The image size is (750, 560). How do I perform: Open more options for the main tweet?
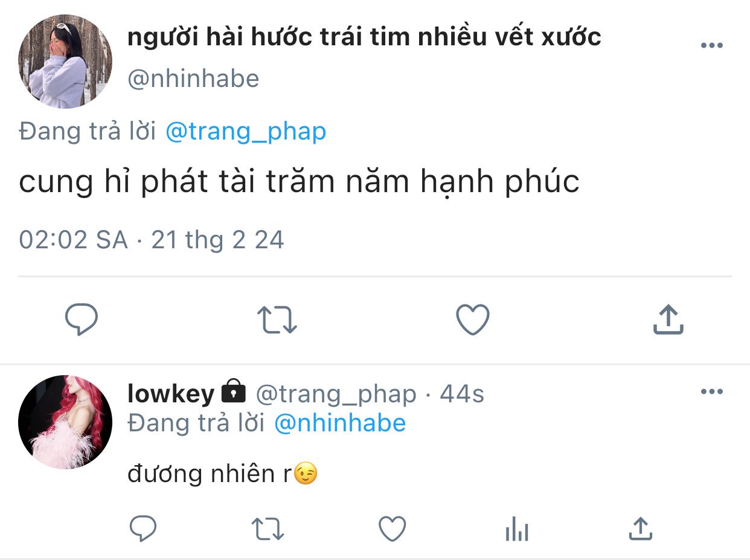tap(711, 46)
